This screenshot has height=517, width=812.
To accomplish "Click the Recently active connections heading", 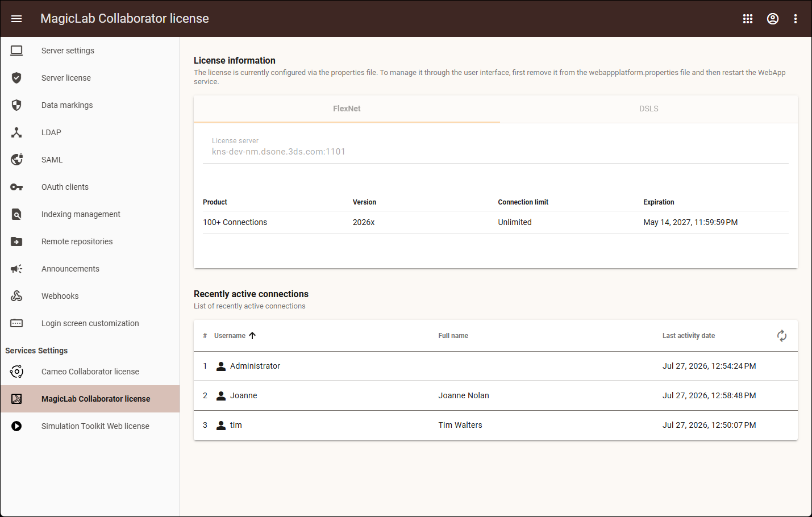I will 251,294.
